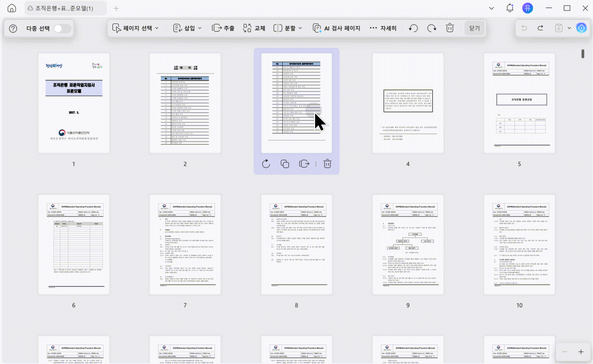Rotate page 3 using thumbnail icon
Screen dimensions: 593x364
coord(266,164)
